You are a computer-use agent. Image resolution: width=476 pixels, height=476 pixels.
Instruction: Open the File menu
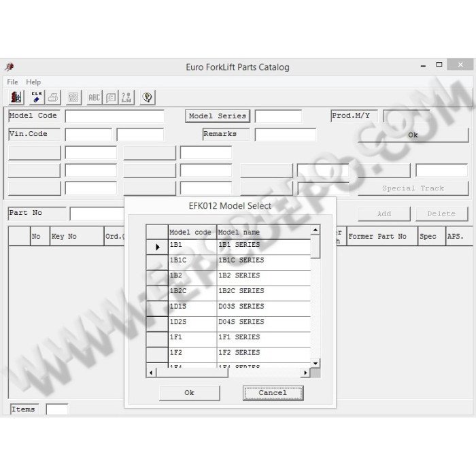coord(12,82)
